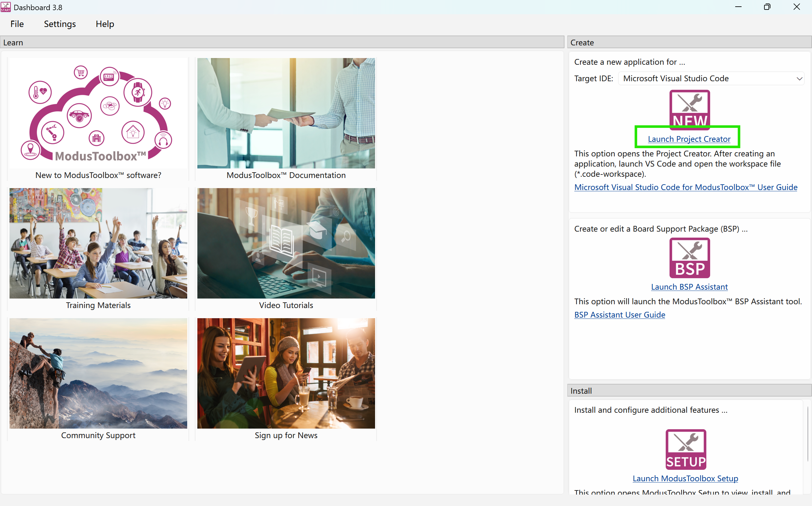Click the Launch ModusToolbox Setup link

tap(685, 478)
